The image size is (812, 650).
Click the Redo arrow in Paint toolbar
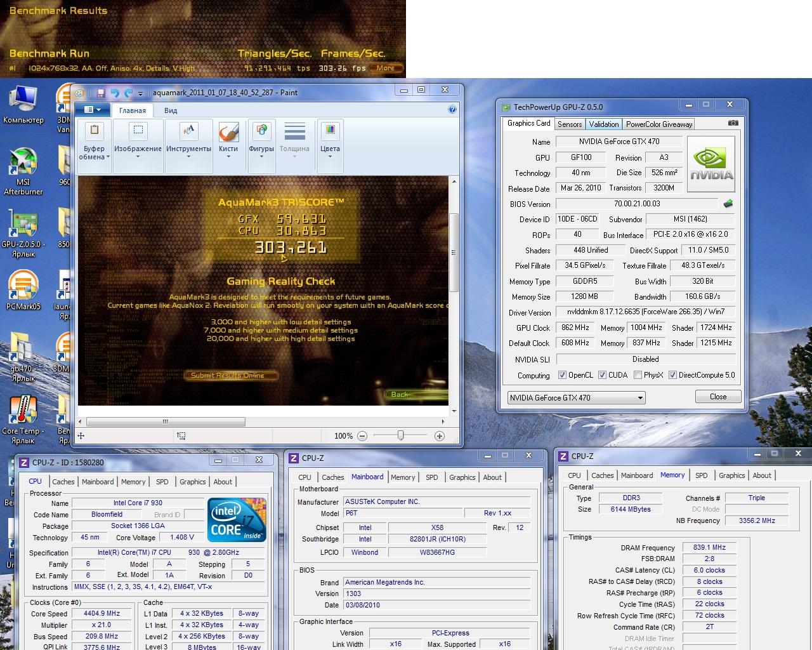pyautogui.click(x=129, y=93)
